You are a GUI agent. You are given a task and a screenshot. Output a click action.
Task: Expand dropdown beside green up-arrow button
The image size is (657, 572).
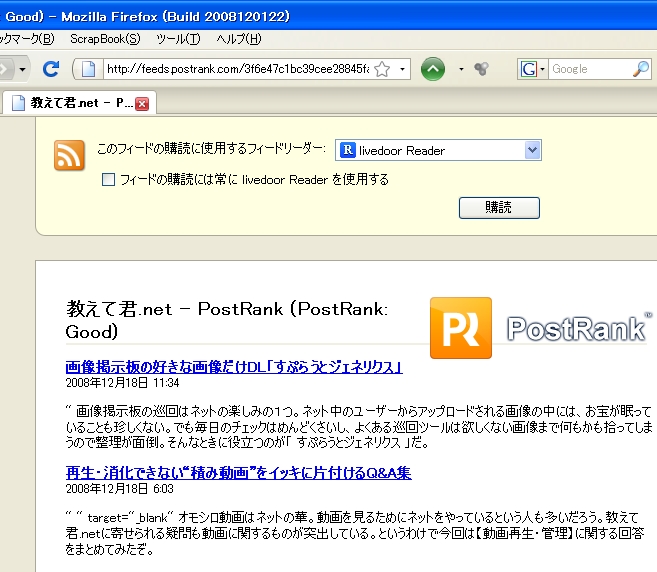pos(461,69)
